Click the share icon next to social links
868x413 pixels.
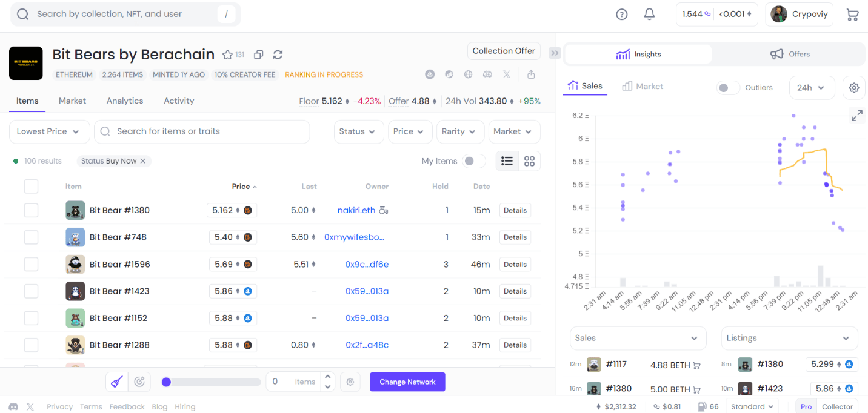pos(531,74)
